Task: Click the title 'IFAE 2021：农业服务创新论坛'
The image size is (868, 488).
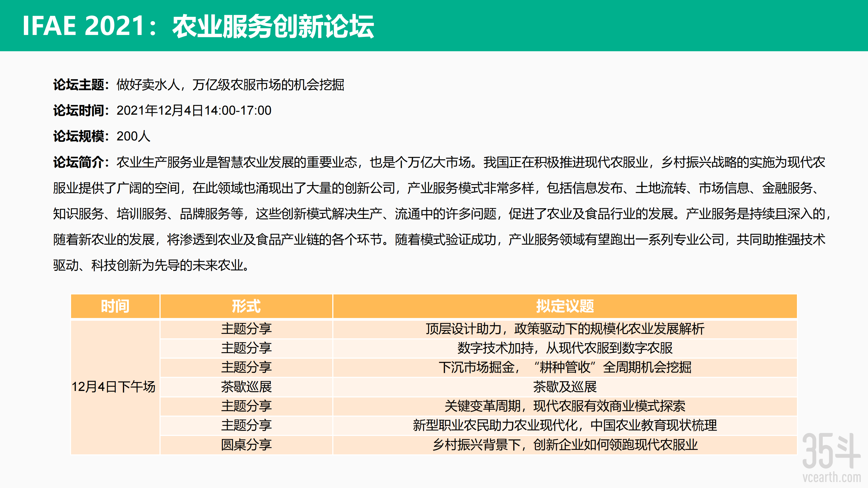Action: (x=198, y=26)
